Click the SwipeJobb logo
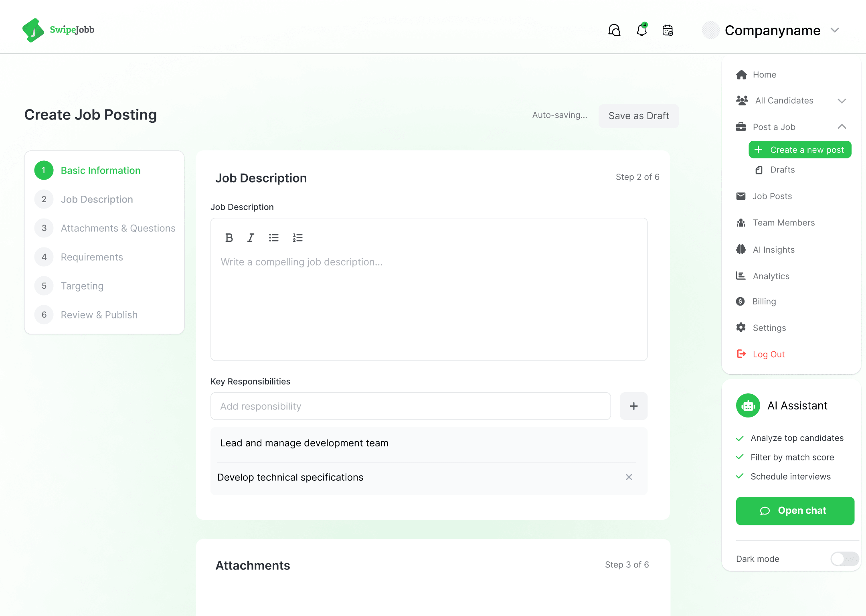This screenshot has height=616, width=866. point(59,30)
